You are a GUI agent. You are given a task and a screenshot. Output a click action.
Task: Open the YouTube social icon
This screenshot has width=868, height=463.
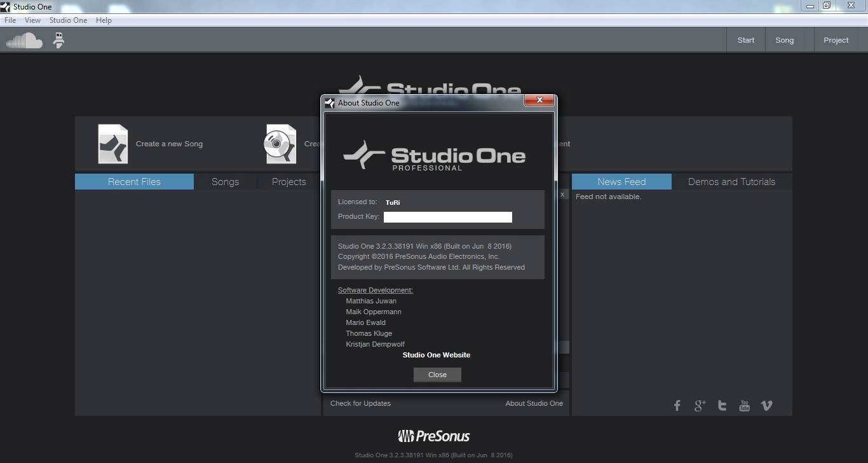point(745,406)
